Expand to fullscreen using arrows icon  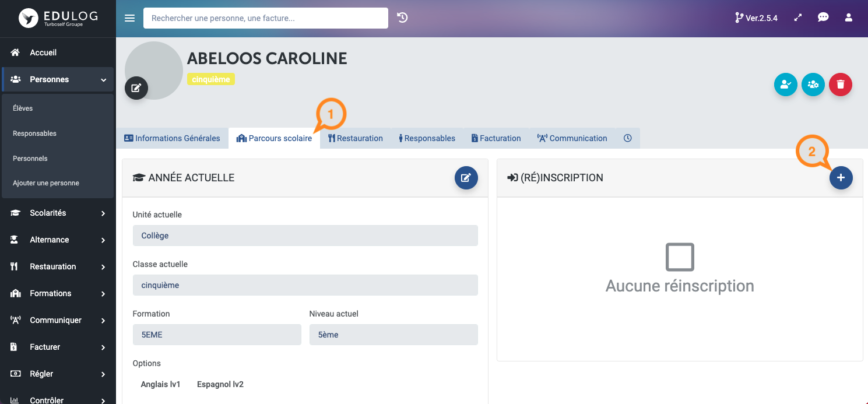pos(798,17)
